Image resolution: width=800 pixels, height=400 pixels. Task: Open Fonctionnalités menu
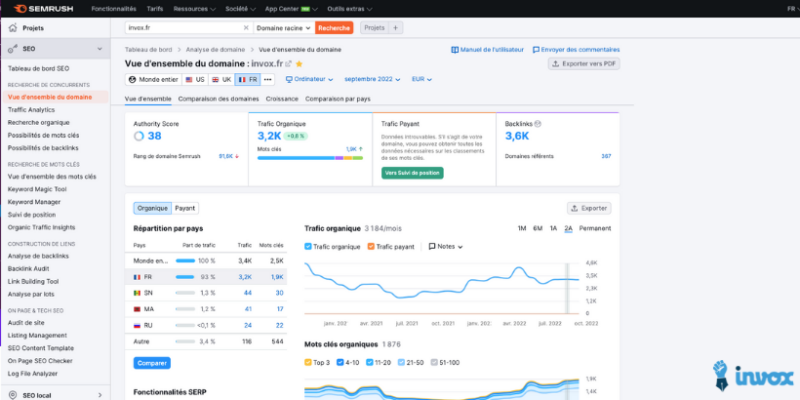(114, 9)
